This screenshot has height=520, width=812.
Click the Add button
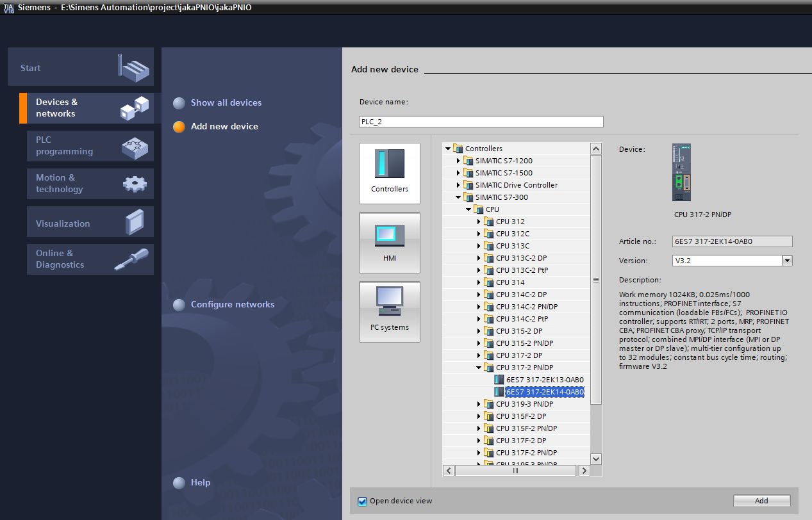tap(761, 501)
